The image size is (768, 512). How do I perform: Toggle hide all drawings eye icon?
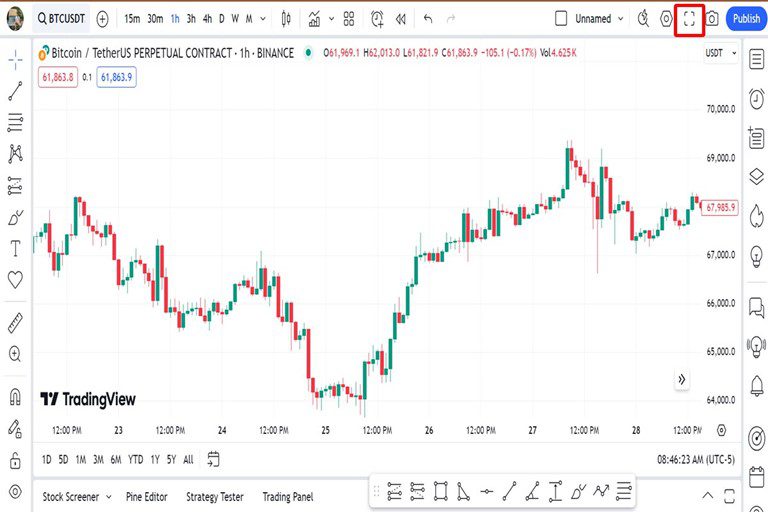pyautogui.click(x=15, y=491)
